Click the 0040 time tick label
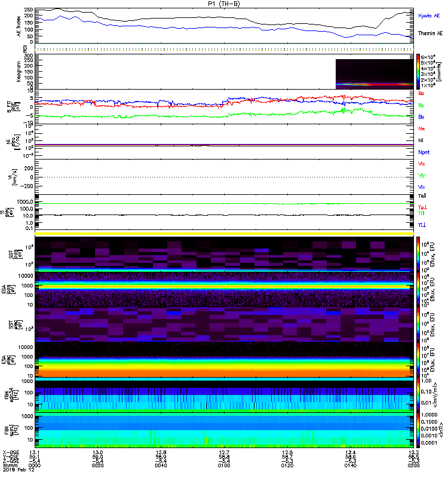The height and width of the screenshot is (478, 448). tap(161, 465)
